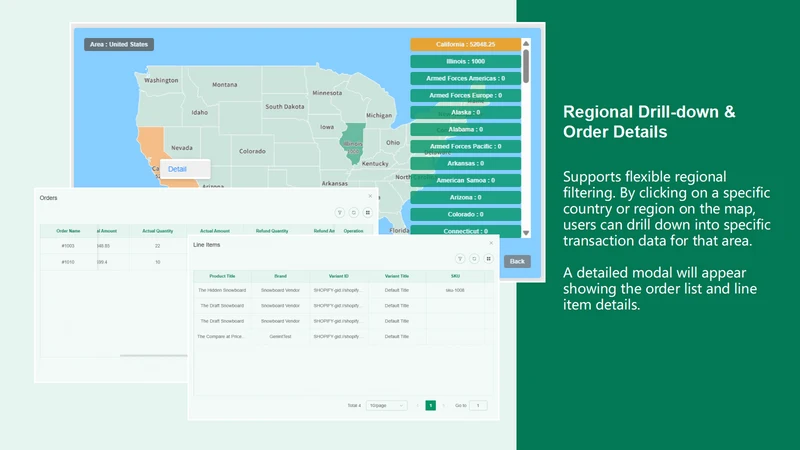
Task: Open the column grid icon in Orders panel
Action: pyautogui.click(x=367, y=213)
